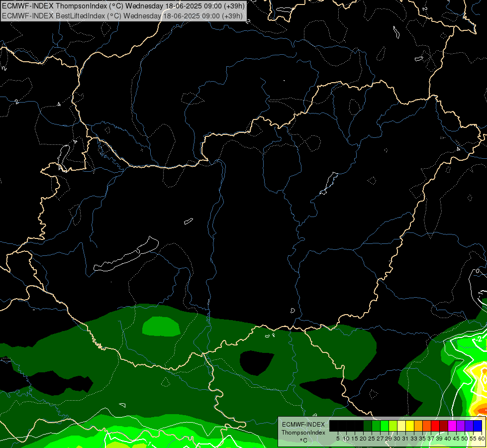
Task: Click the 'ECMWF-INDEX' label in the legend
Action: click(303, 425)
